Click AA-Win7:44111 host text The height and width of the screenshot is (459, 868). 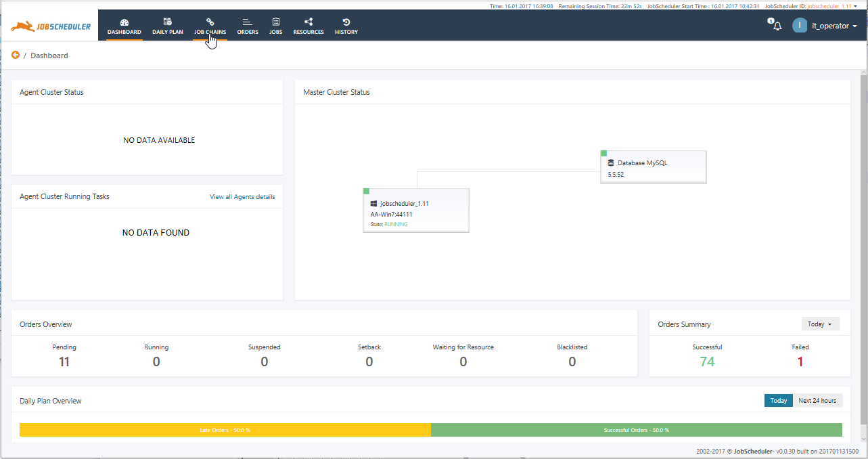[x=392, y=214]
